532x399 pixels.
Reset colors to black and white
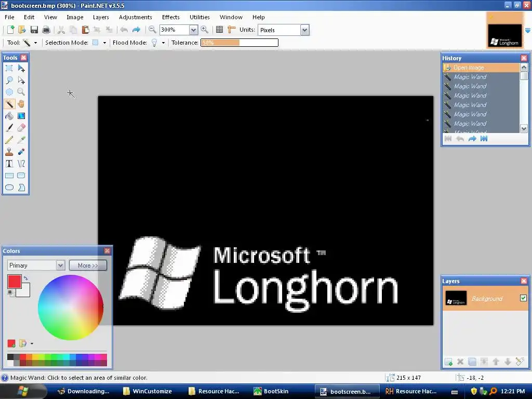pos(10,293)
